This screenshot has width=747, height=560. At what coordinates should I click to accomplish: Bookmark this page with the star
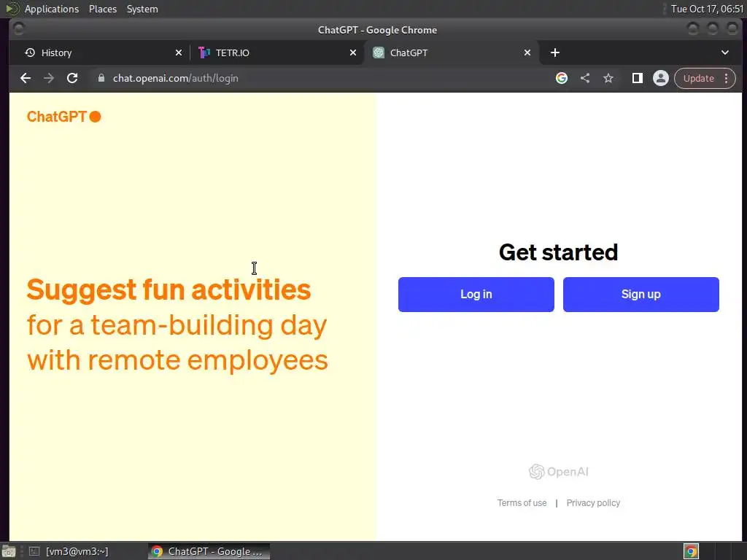(608, 78)
